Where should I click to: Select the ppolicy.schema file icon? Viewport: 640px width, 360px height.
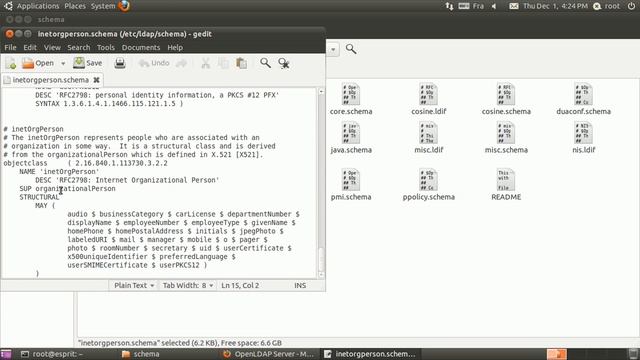pos(428,180)
